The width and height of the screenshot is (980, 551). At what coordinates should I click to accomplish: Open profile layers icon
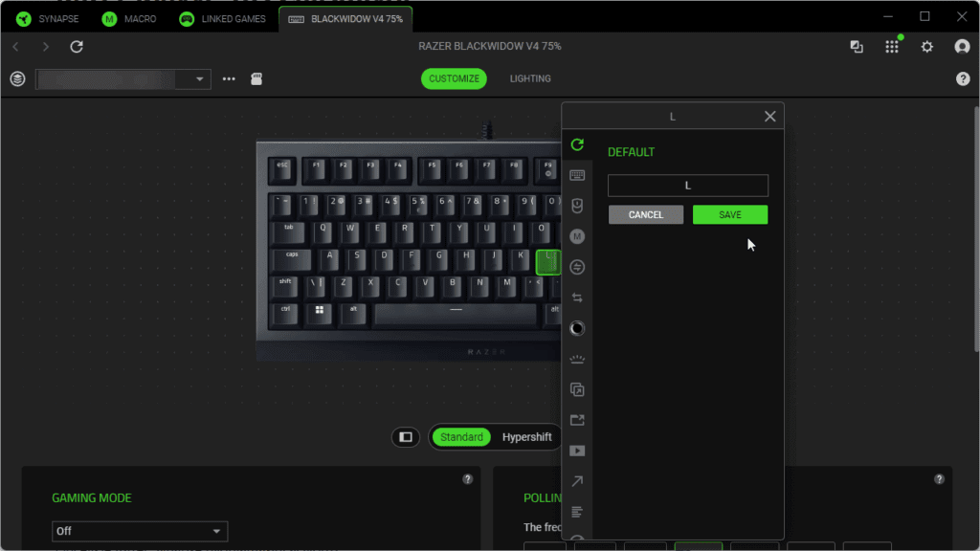click(x=17, y=78)
